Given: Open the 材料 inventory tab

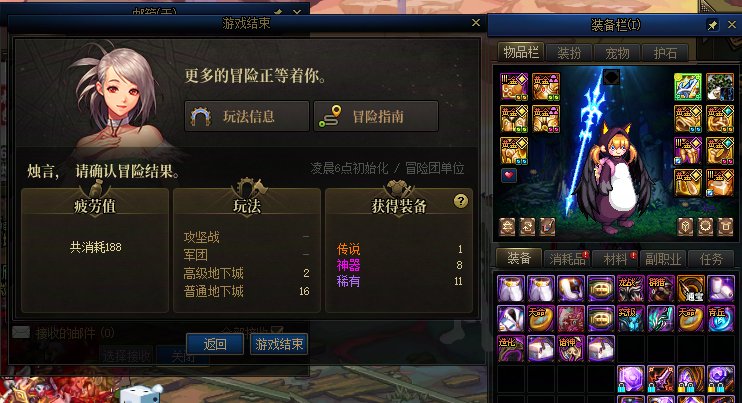Looking at the screenshot, I should (x=615, y=259).
